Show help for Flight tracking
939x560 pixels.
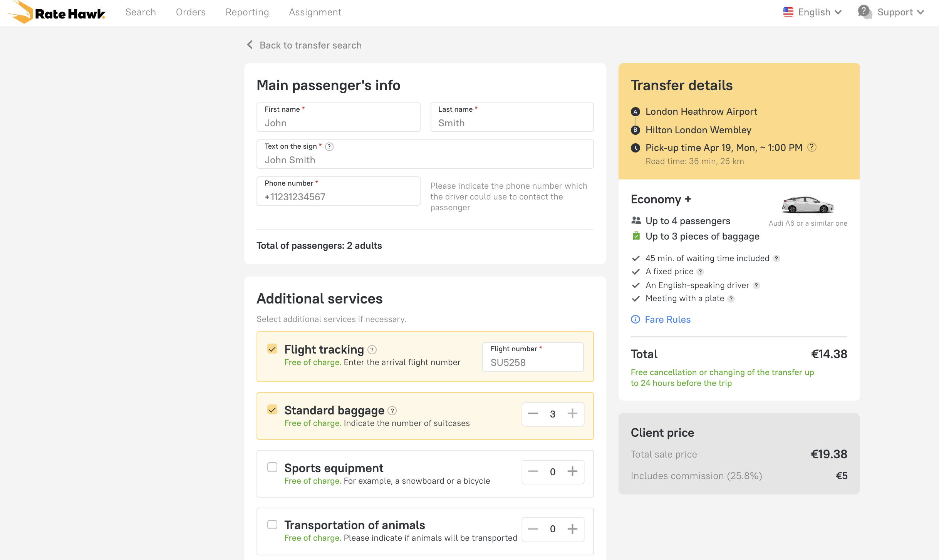coord(372,350)
